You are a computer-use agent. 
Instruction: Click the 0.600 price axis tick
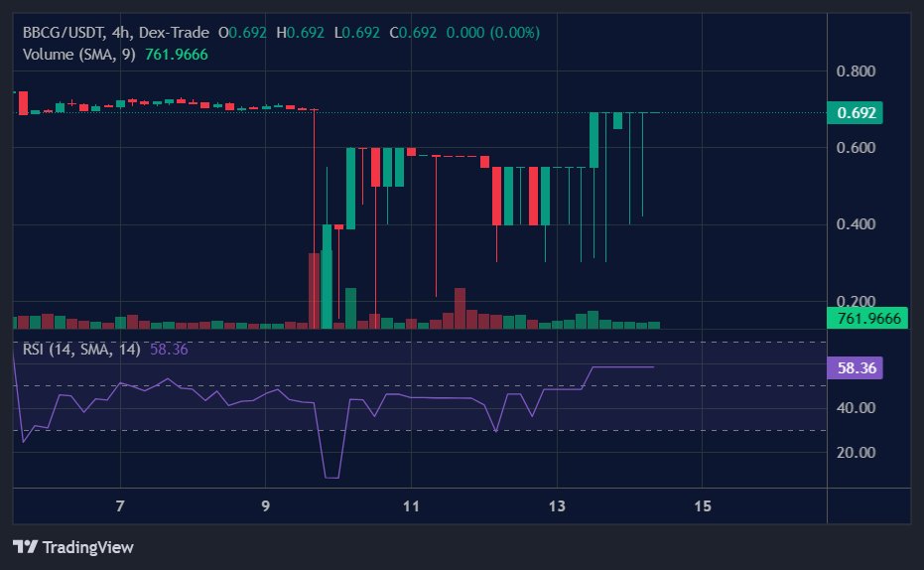(856, 147)
